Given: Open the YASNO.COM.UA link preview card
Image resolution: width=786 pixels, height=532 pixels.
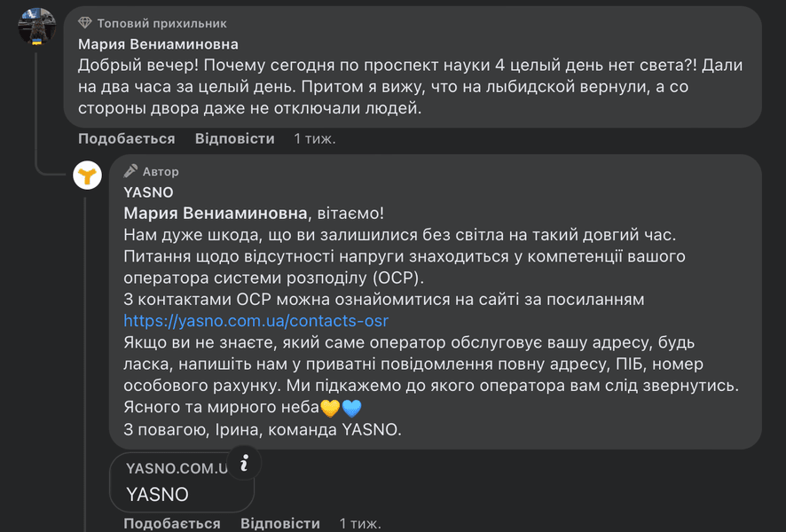Looking at the screenshot, I should pyautogui.click(x=177, y=481).
